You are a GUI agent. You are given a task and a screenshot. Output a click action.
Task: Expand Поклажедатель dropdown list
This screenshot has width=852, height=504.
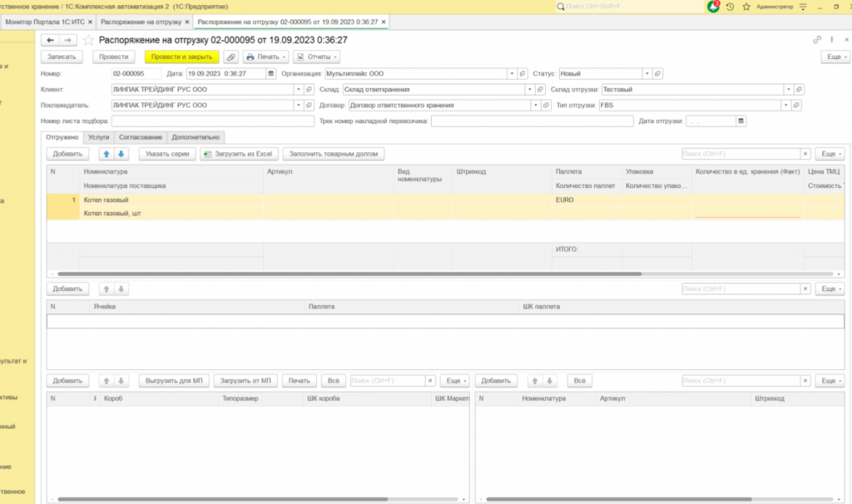point(298,105)
